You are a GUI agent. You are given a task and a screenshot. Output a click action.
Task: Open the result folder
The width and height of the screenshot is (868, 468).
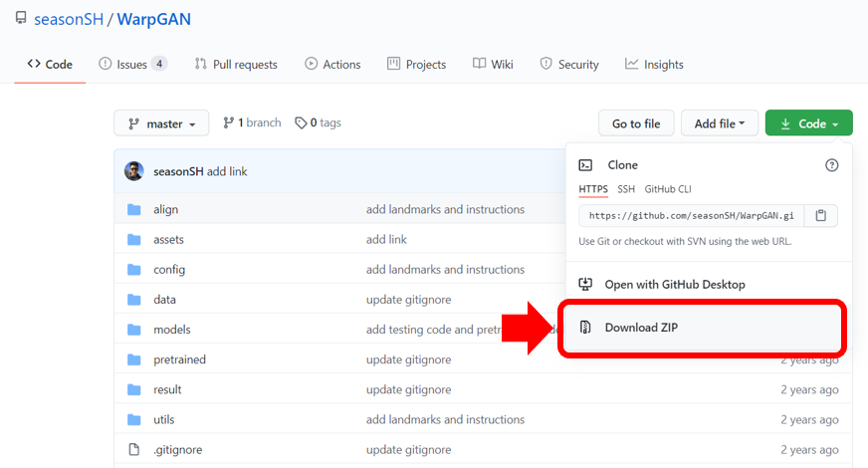coord(167,390)
